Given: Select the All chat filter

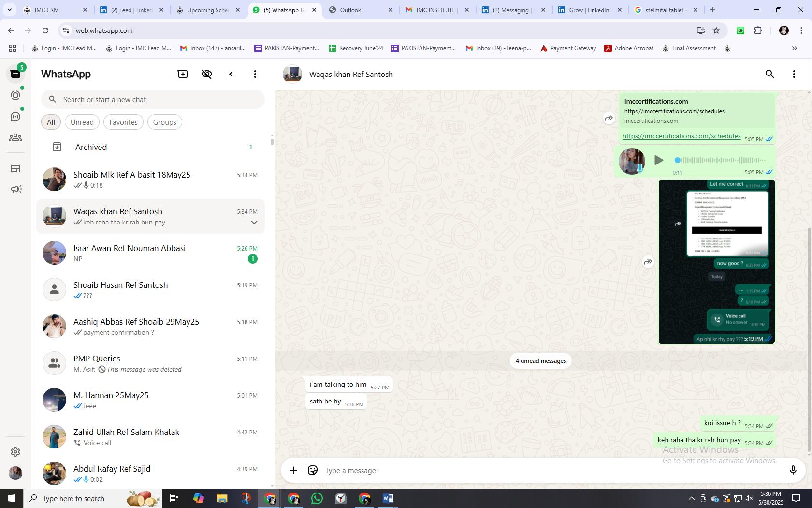Looking at the screenshot, I should pyautogui.click(x=51, y=122).
